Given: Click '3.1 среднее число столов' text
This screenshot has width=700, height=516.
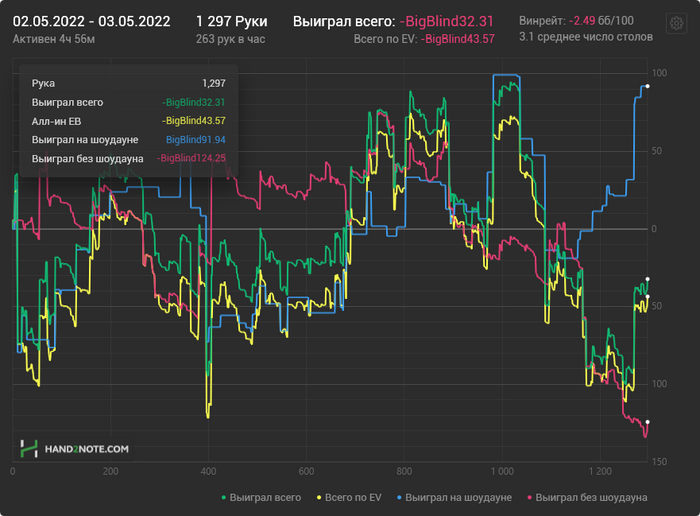Looking at the screenshot, I should coord(586,37).
